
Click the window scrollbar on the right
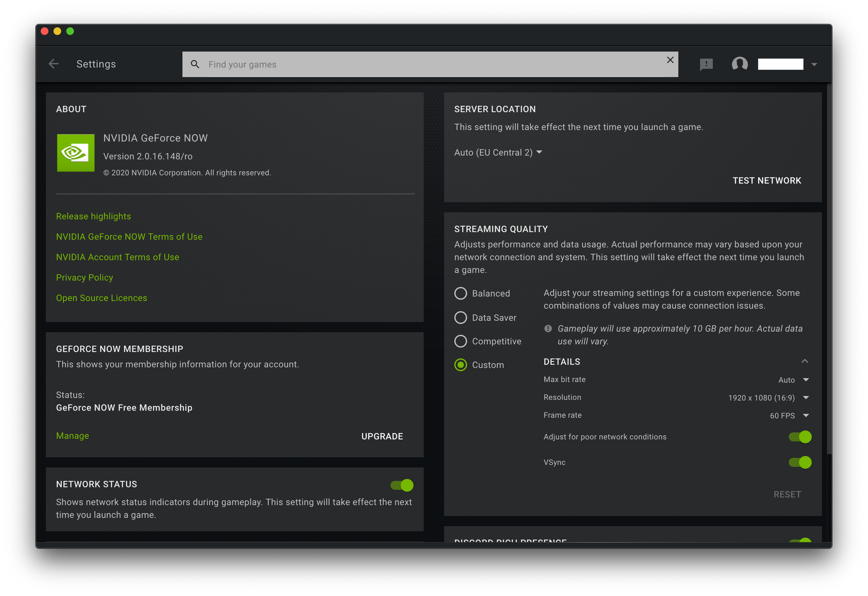(829, 269)
